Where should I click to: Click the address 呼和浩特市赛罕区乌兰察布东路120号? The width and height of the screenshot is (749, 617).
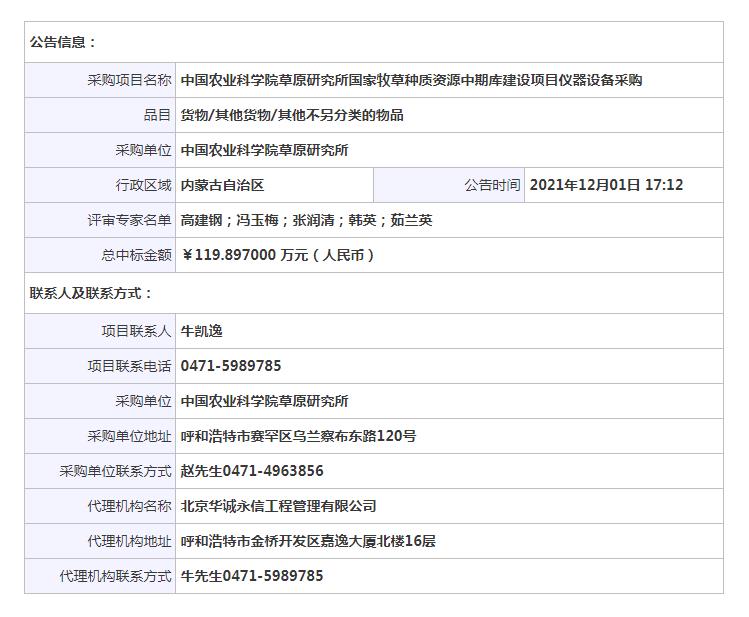tap(298, 436)
